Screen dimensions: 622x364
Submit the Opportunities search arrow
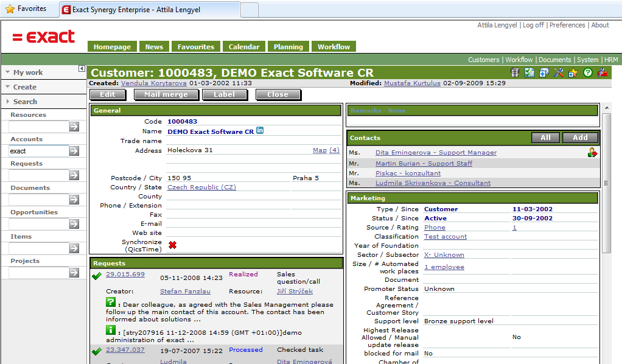click(74, 224)
